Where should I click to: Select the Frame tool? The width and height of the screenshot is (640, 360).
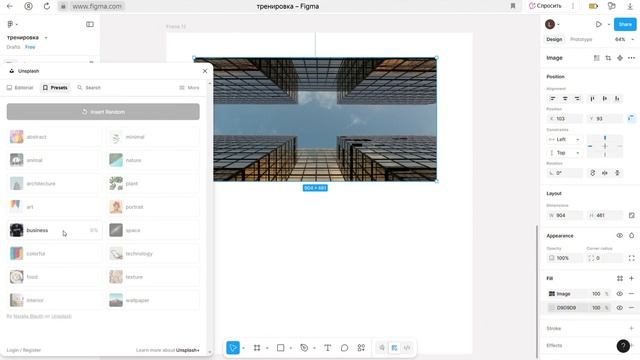(x=257, y=348)
